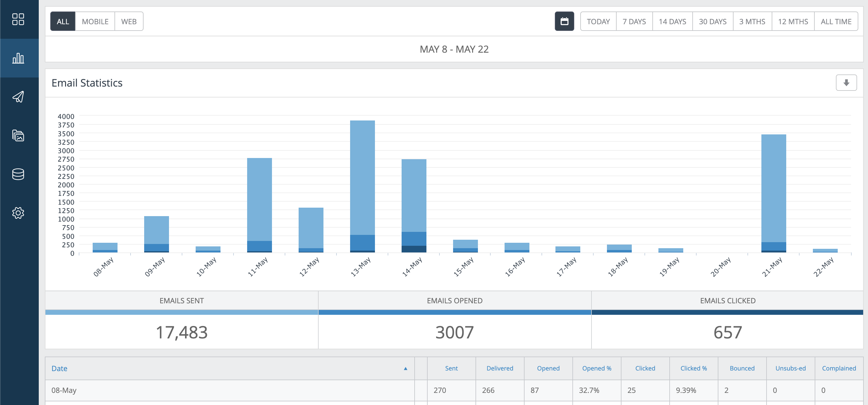The width and height of the screenshot is (868, 405).
Task: Select the 30 DAYS range tab
Action: coord(712,21)
